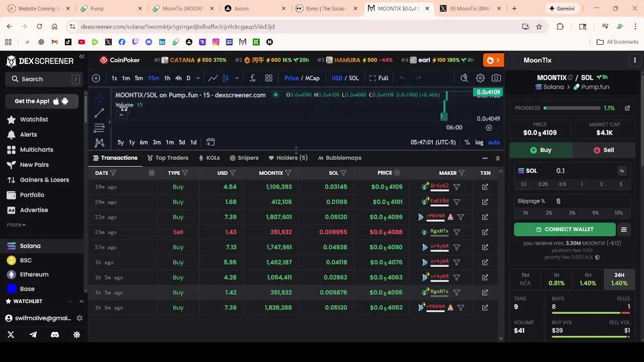The width and height of the screenshot is (644, 362).
Task: Open the USD column filter
Action: click(232, 173)
